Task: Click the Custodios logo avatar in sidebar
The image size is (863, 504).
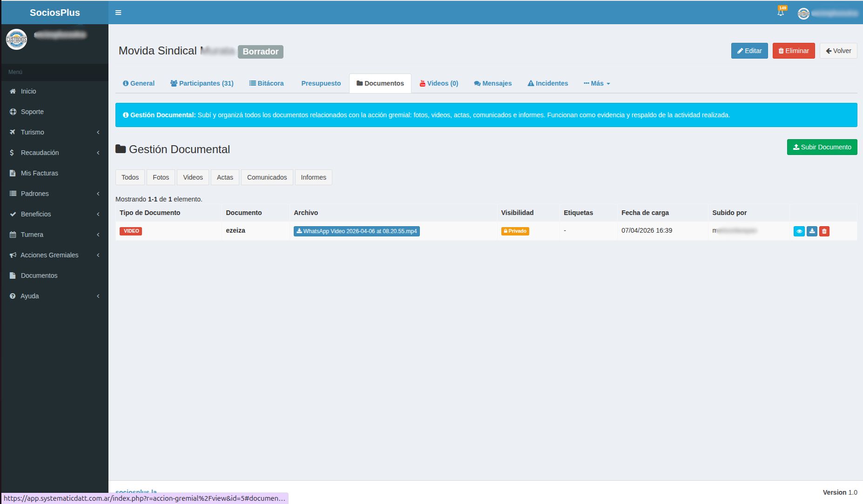Action: coord(16,40)
